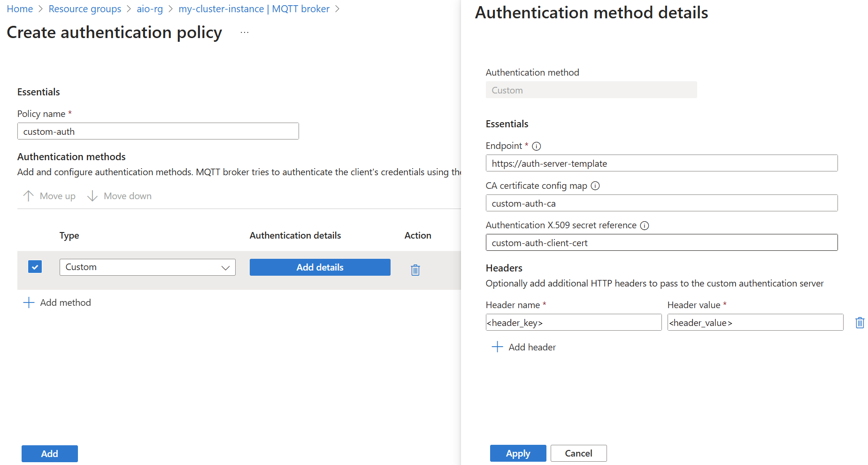
Task: Open the Endpoint info tooltip icon
Action: tap(536, 146)
